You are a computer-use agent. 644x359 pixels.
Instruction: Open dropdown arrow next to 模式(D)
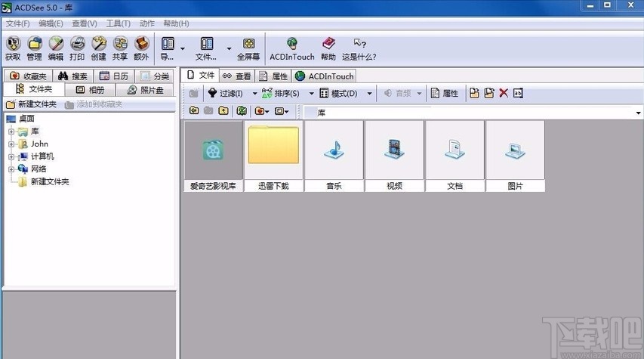point(370,94)
